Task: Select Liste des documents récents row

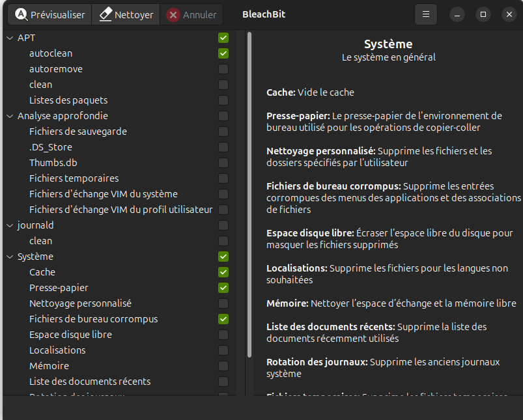Action: (x=90, y=382)
